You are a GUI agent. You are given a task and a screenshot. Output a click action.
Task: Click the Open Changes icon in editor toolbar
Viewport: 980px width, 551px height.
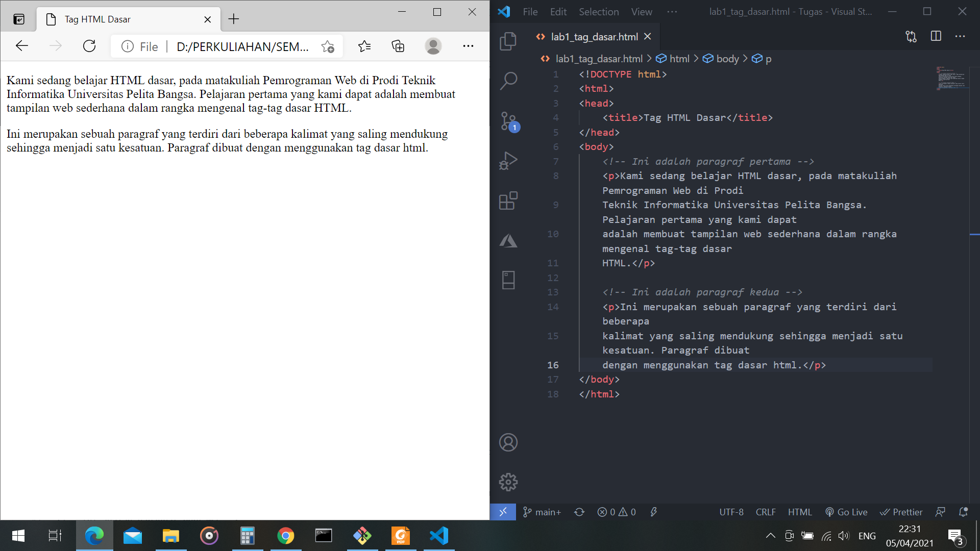[x=910, y=36]
